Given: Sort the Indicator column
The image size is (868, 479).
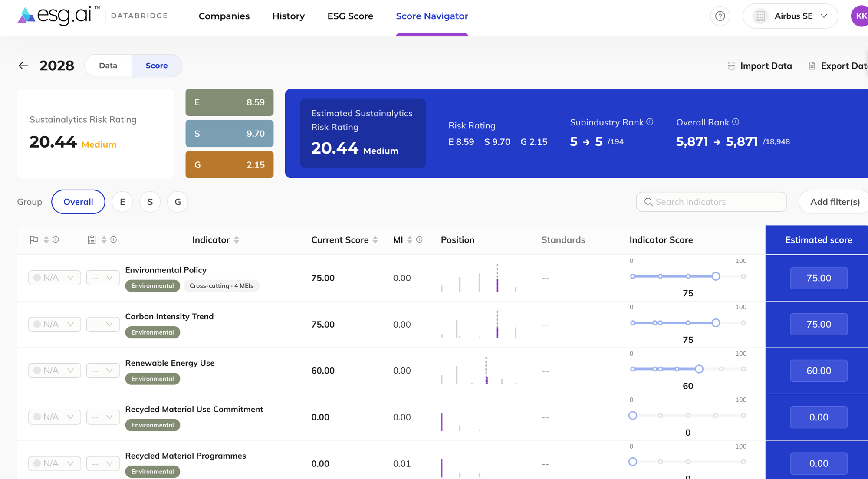Looking at the screenshot, I should (x=237, y=240).
